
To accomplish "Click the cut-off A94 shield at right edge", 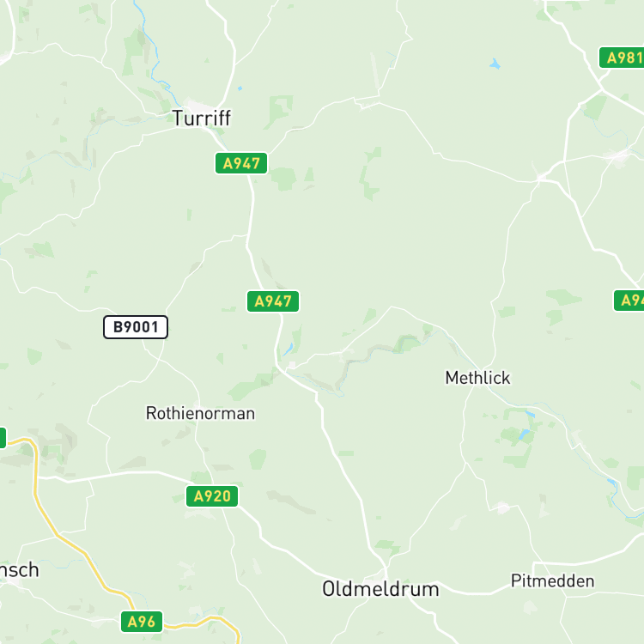I will 629,301.
